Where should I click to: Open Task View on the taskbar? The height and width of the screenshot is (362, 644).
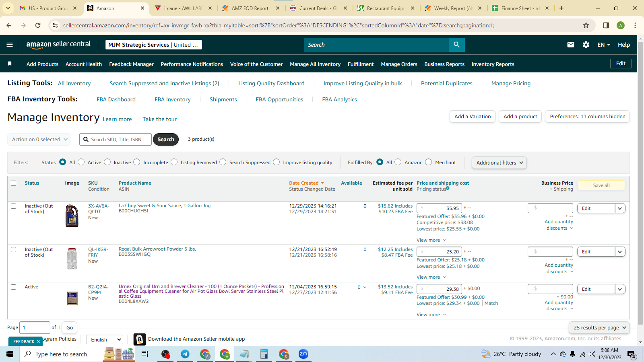pos(145,354)
